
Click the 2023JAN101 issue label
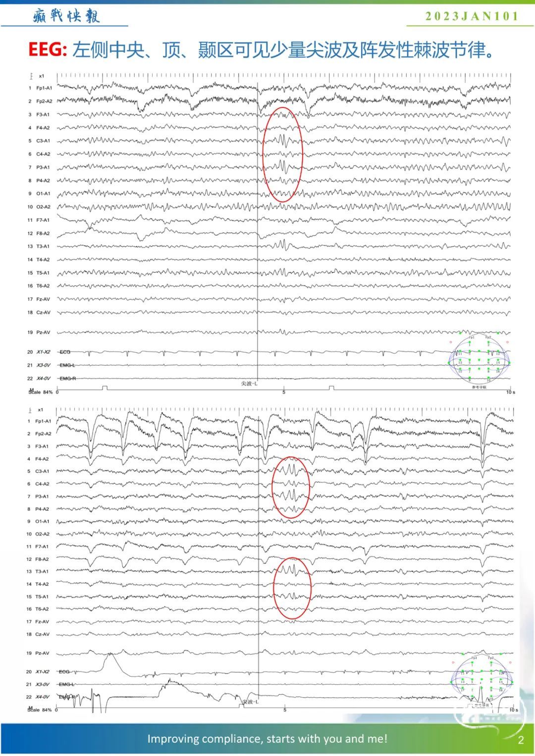click(x=472, y=16)
